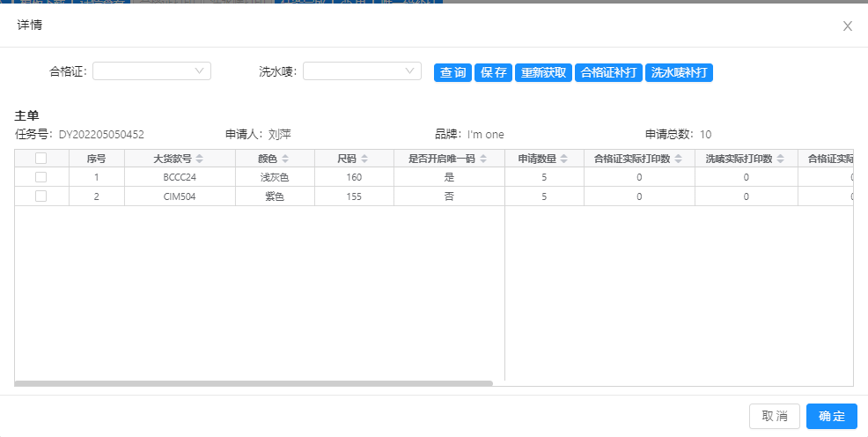Image resolution: width=868 pixels, height=437 pixels.
Task: Click the horizontal table scrollbar
Action: coord(254,383)
